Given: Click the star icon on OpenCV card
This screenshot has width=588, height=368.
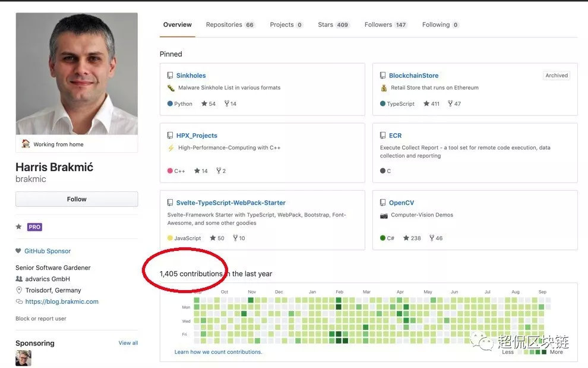Looking at the screenshot, I should coord(406,238).
